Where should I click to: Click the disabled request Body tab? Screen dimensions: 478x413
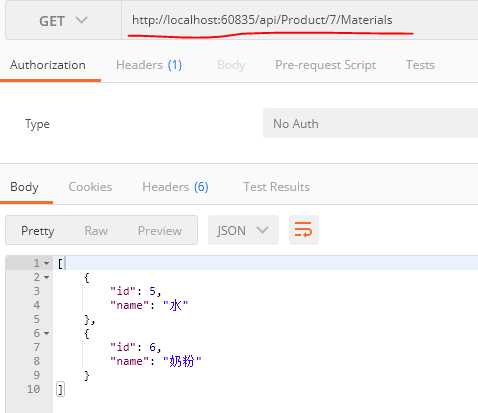coord(231,65)
